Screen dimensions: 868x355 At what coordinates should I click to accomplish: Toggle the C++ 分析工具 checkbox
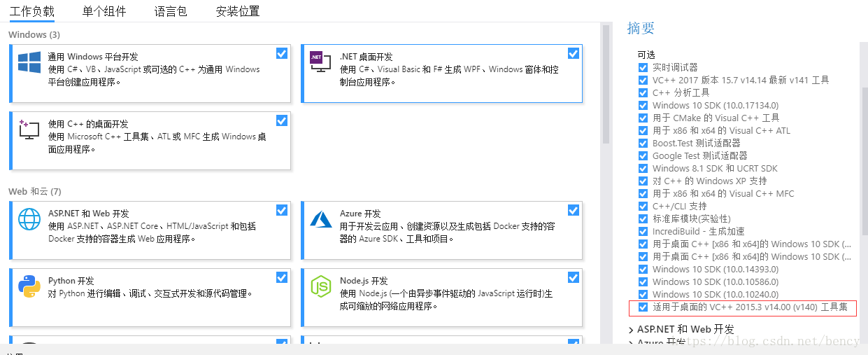pyautogui.click(x=643, y=92)
